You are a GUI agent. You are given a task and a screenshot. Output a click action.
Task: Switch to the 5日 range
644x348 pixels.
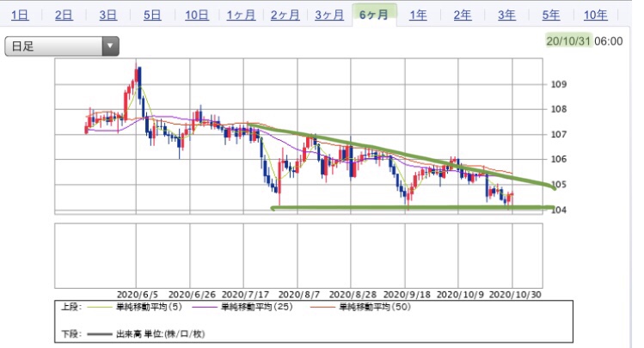152,15
